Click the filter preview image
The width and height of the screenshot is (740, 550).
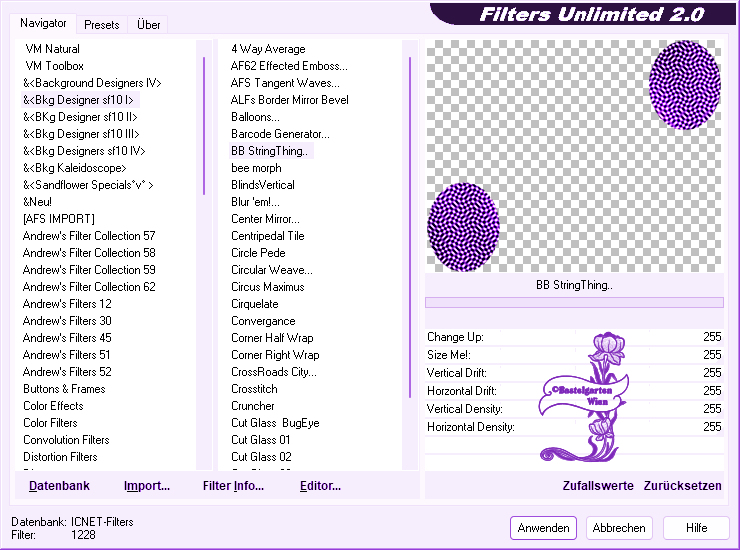(573, 155)
